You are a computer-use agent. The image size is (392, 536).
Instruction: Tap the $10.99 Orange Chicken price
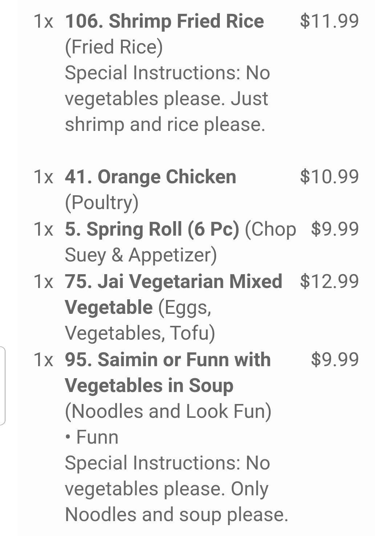click(329, 177)
